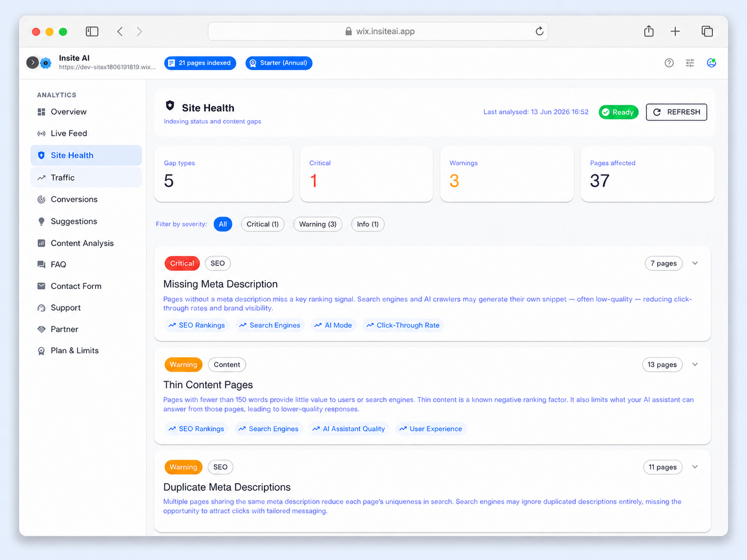
Task: Click the help question mark icon
Action: [669, 63]
